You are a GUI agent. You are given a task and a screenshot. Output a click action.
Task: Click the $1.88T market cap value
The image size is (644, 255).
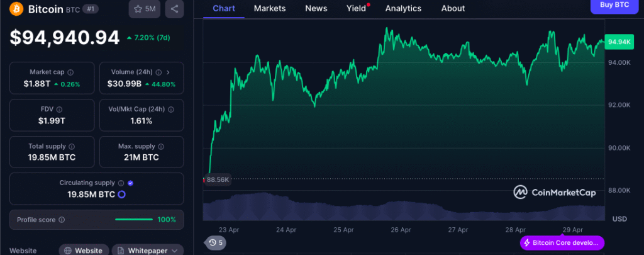coord(37,84)
